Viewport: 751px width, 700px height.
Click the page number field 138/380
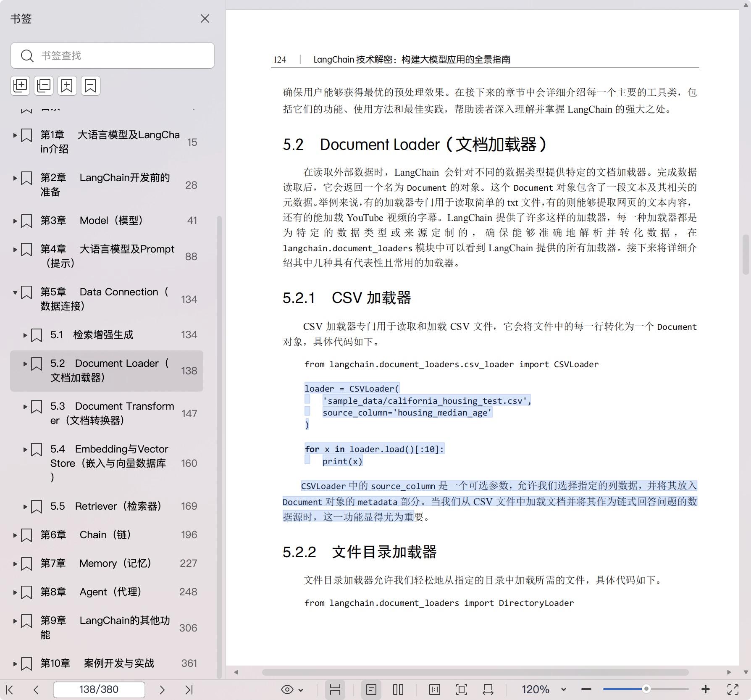(x=99, y=689)
